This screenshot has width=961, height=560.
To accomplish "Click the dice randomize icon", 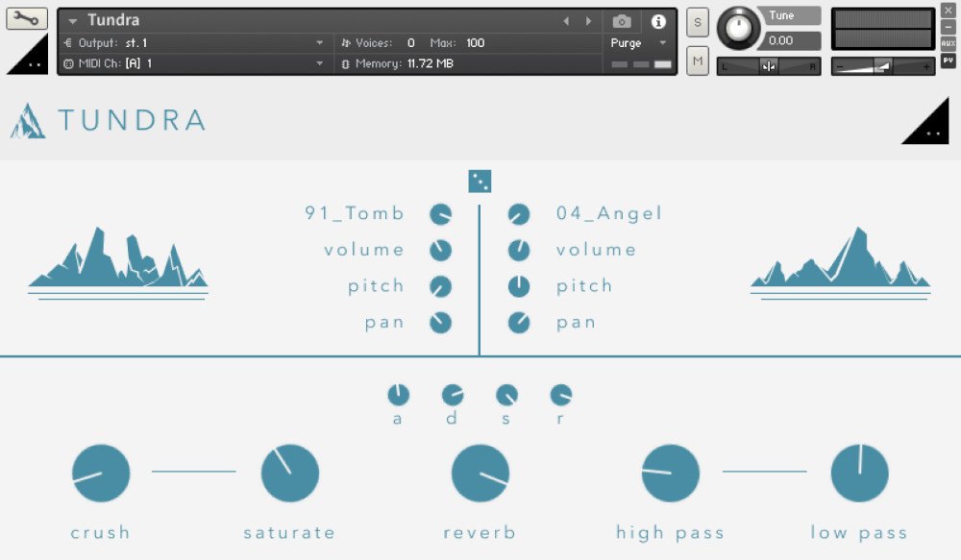I will (x=480, y=182).
